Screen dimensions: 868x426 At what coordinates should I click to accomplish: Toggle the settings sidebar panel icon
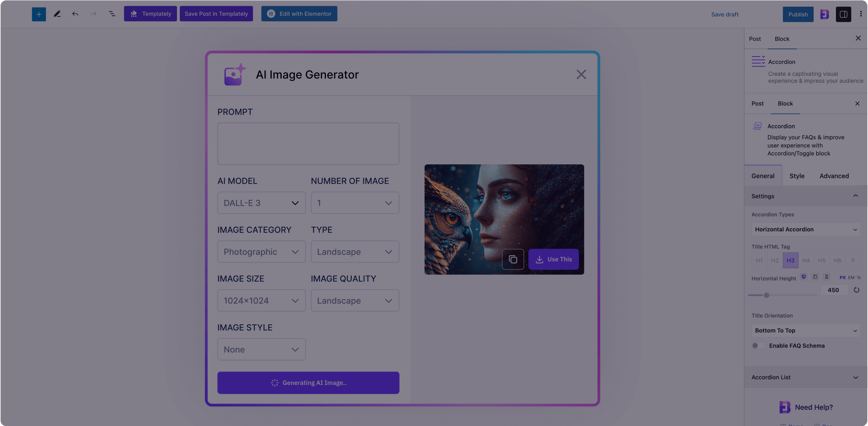tap(843, 14)
